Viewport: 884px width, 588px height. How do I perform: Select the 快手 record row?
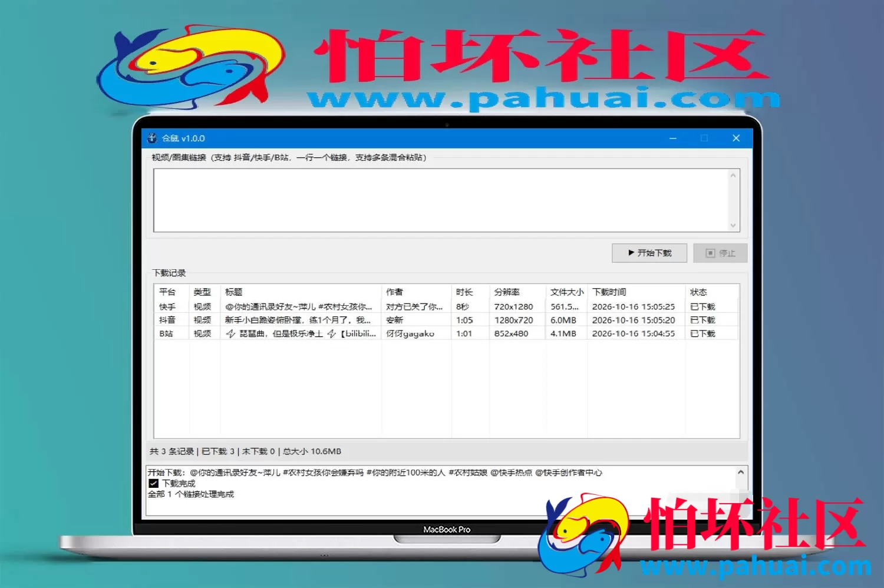[x=447, y=306]
